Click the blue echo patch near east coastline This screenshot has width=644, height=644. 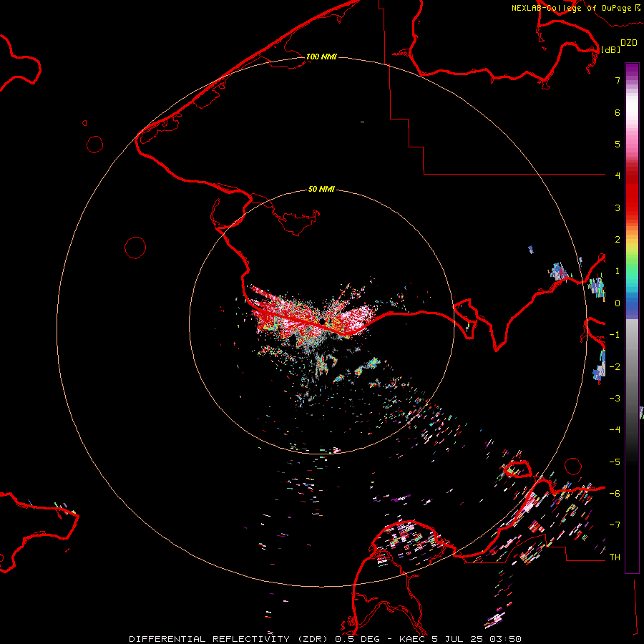point(559,272)
